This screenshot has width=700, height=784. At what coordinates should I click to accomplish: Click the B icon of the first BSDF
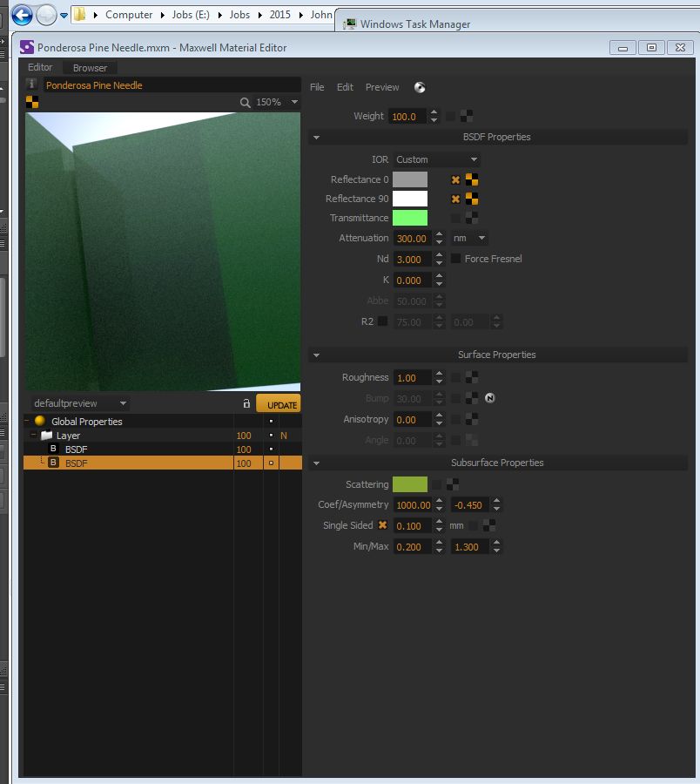tap(53, 449)
